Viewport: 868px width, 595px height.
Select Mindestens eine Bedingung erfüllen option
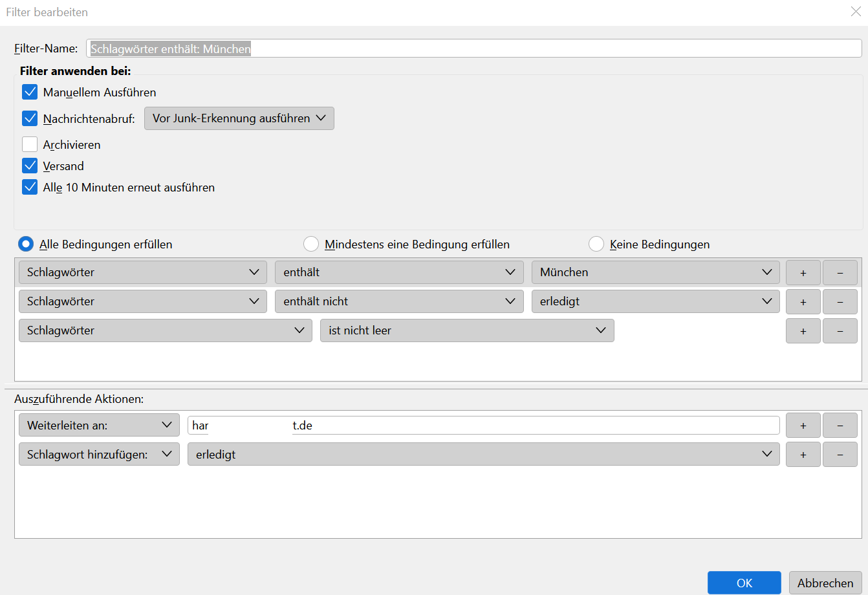coord(311,244)
